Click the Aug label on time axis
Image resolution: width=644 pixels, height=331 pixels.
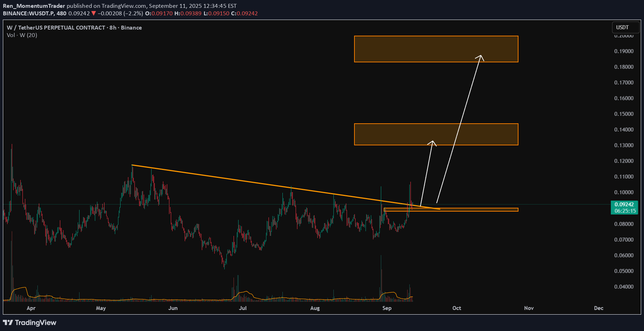click(315, 308)
